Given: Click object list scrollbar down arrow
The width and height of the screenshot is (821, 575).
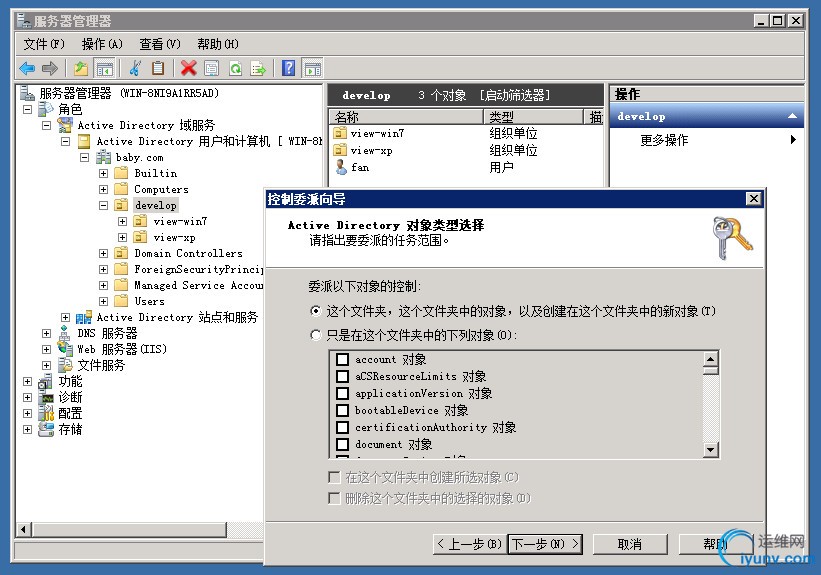Looking at the screenshot, I should point(711,449).
